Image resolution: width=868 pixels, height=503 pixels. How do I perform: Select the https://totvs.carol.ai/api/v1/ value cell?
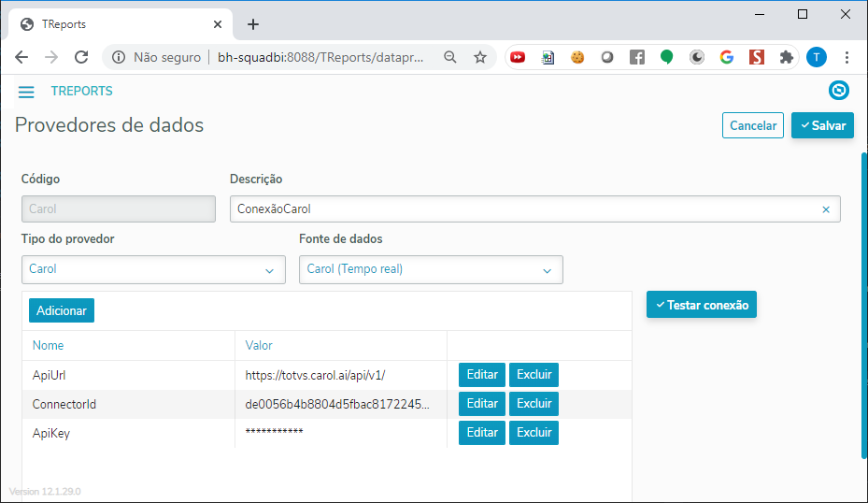pyautogui.click(x=340, y=375)
